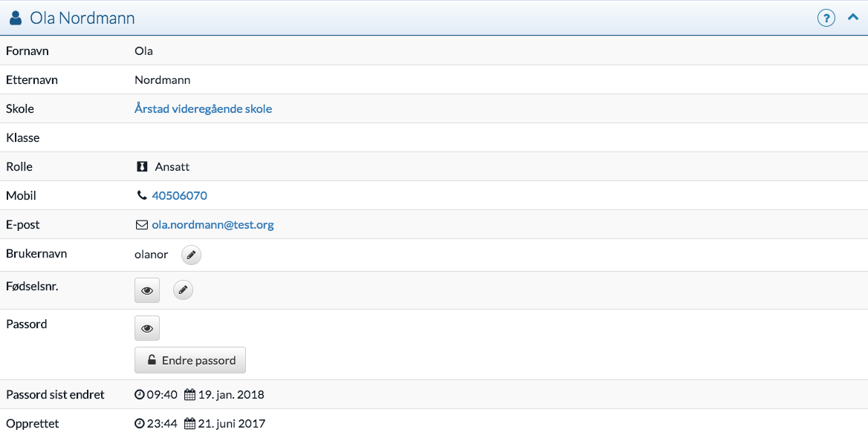Click the clock icon beside 23:44
This screenshot has width=868, height=438.
pyautogui.click(x=139, y=424)
